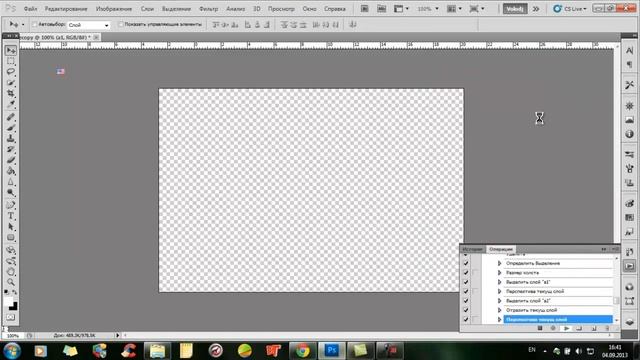Toggle Quick Mask mode icon

11,318
